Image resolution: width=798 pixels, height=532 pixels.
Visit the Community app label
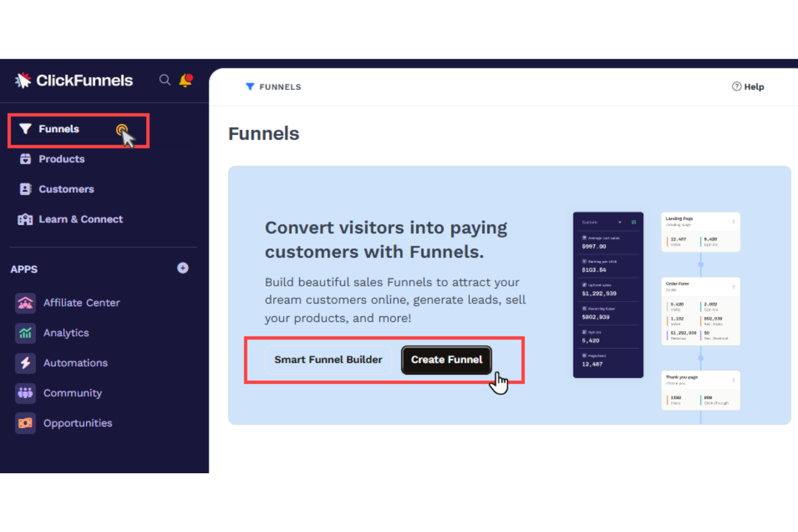73,393
